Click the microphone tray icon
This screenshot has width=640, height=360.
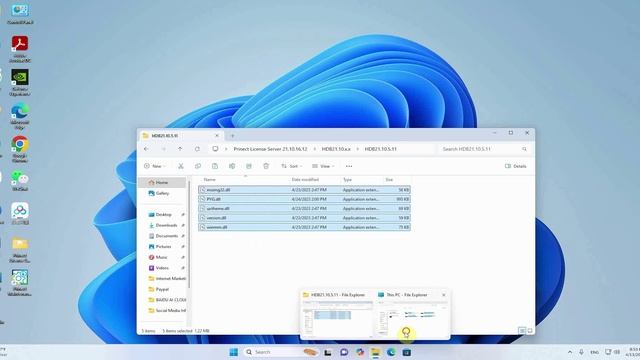point(581,352)
